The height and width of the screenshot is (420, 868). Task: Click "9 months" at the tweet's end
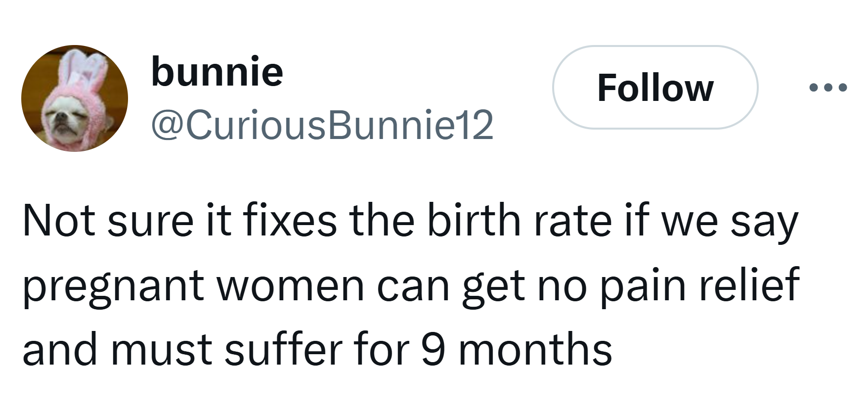tap(516, 349)
